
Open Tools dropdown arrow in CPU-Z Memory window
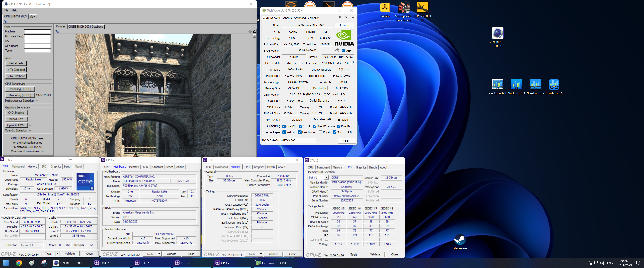(261, 254)
